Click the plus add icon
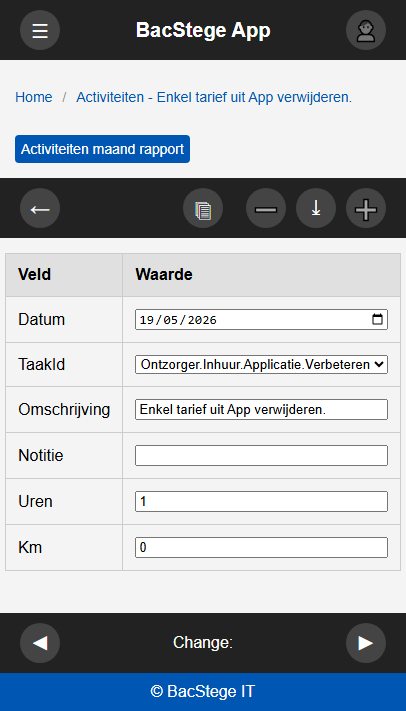The width and height of the screenshot is (406, 711). [x=366, y=208]
